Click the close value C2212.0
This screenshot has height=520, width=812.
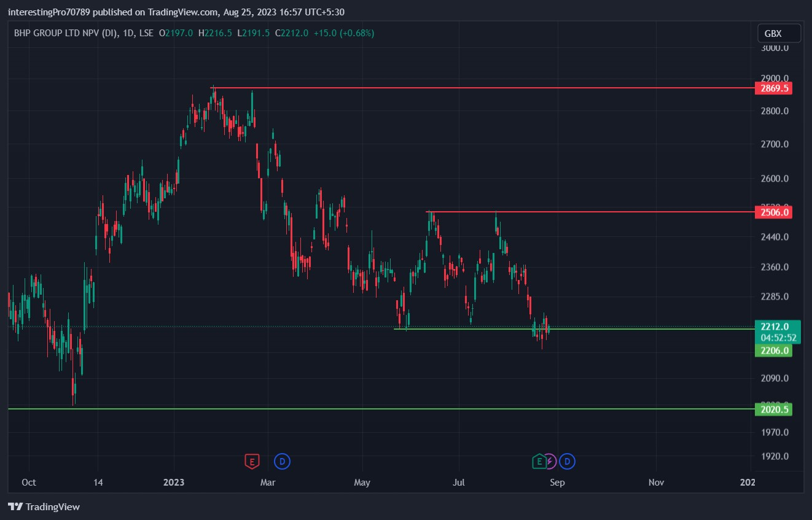[x=291, y=33]
